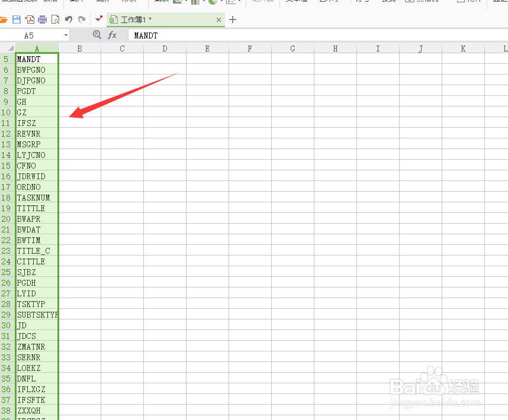Select row 10 header
The height and width of the screenshot is (420, 508).
7,112
